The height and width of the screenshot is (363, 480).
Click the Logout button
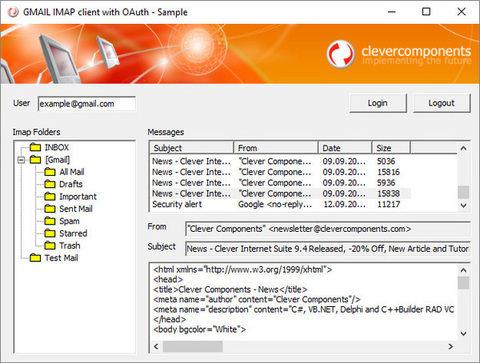point(441,103)
